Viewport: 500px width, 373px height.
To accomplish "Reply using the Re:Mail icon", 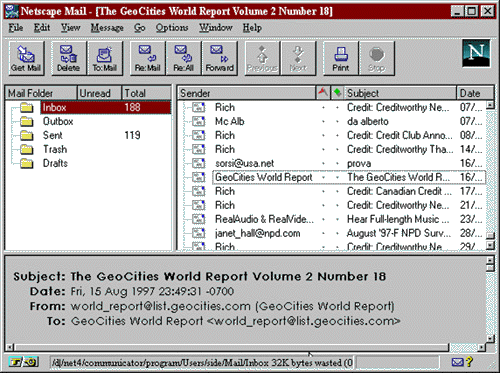I will [x=147, y=58].
